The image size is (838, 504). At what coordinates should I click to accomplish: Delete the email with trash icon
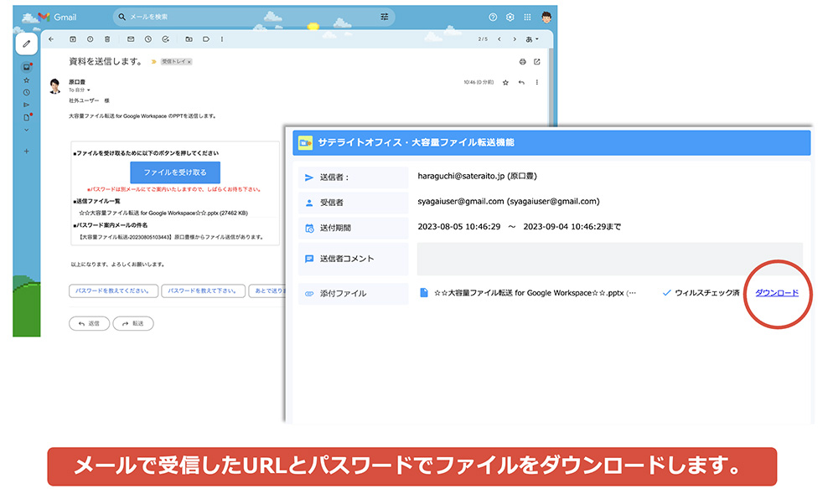click(107, 39)
